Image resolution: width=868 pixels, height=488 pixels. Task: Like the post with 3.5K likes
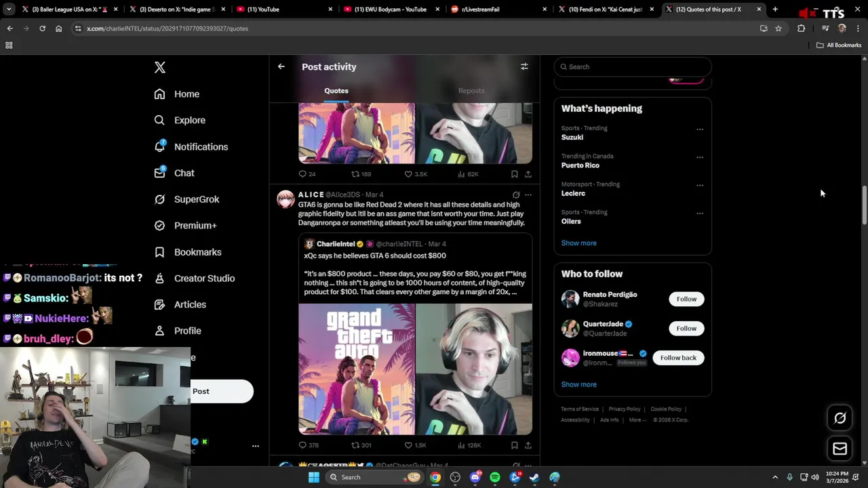pyautogui.click(x=408, y=174)
